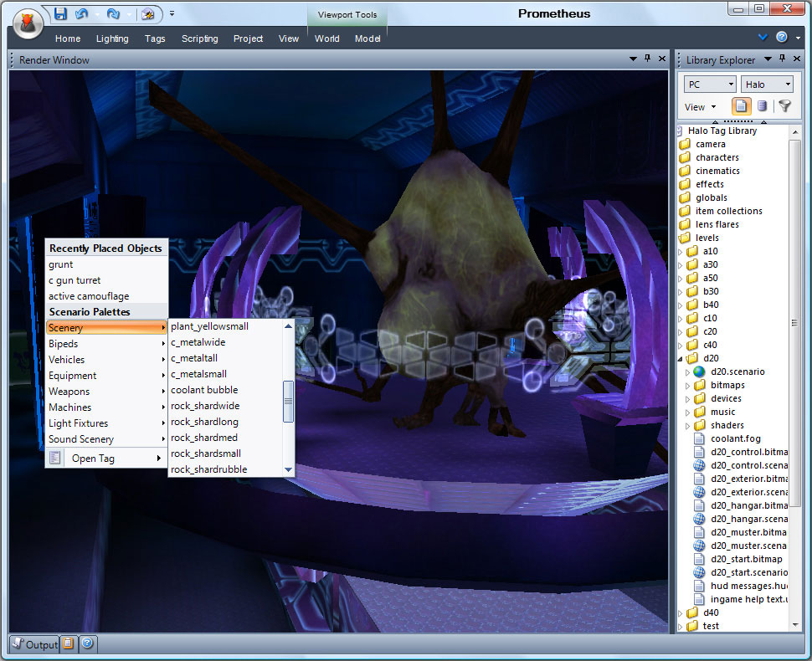812x661 pixels.
Task: Open the Project tab
Action: 248,38
